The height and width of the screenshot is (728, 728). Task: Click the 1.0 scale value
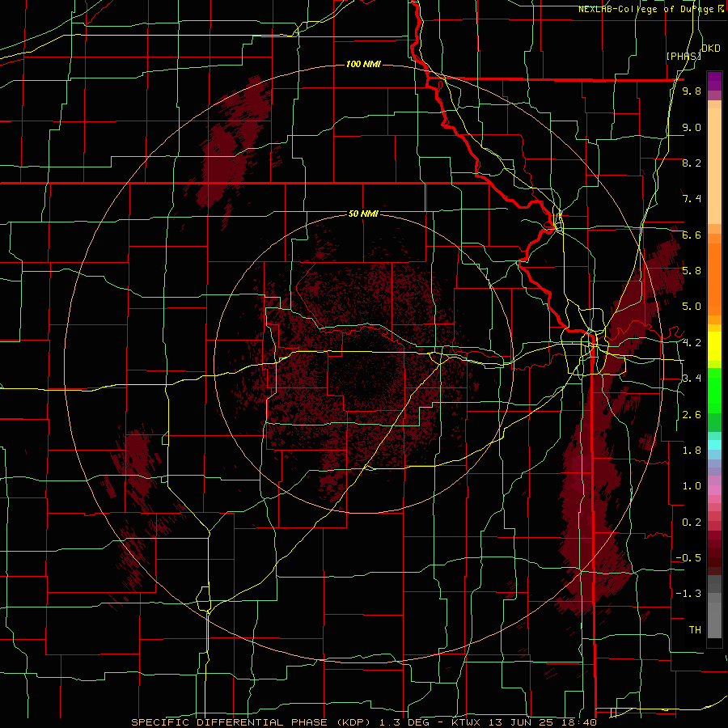692,486
